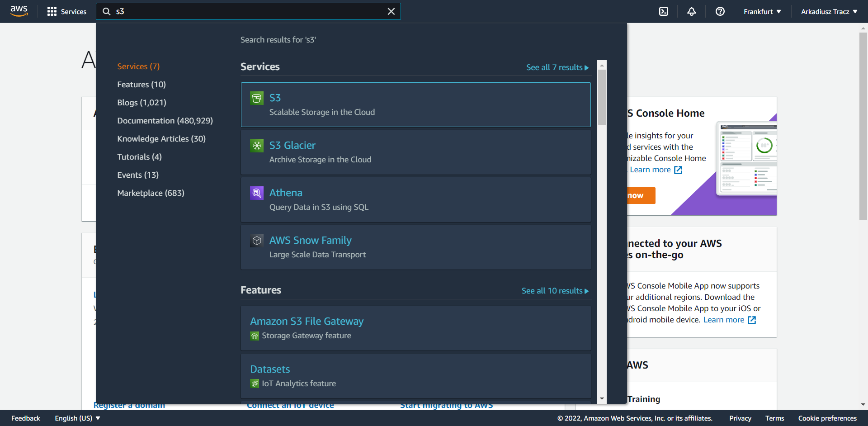Viewport: 868px width, 426px height.
Task: Click external link icon after Mobile App Learn more
Action: (x=752, y=320)
